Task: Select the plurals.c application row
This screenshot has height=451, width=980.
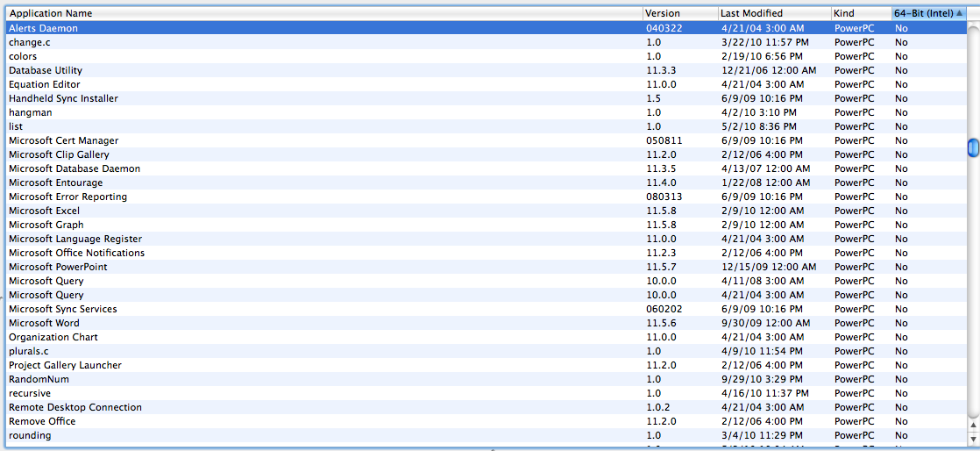Action: pyautogui.click(x=486, y=351)
